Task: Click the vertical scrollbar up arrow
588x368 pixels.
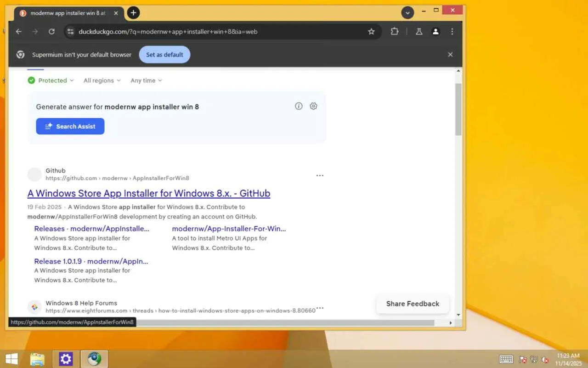Action: point(458,71)
